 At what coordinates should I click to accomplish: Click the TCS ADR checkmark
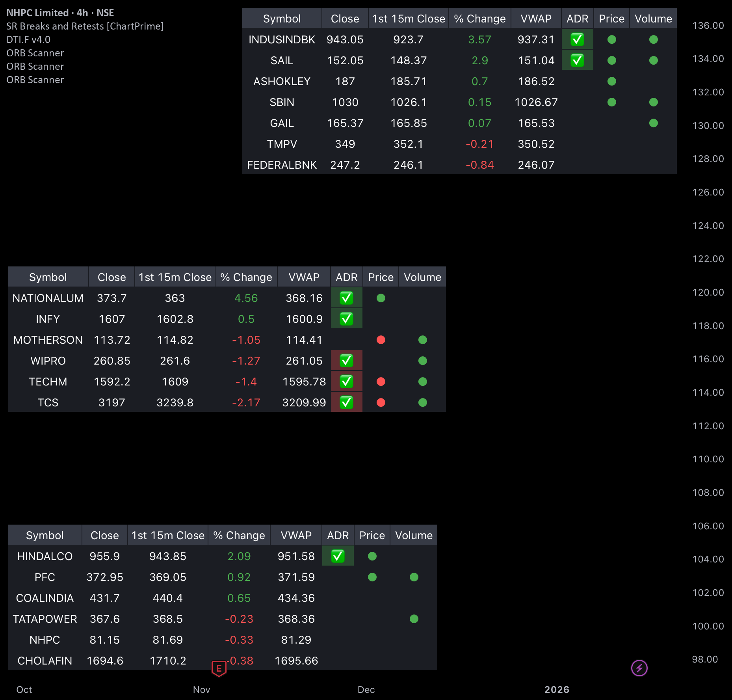click(x=346, y=402)
